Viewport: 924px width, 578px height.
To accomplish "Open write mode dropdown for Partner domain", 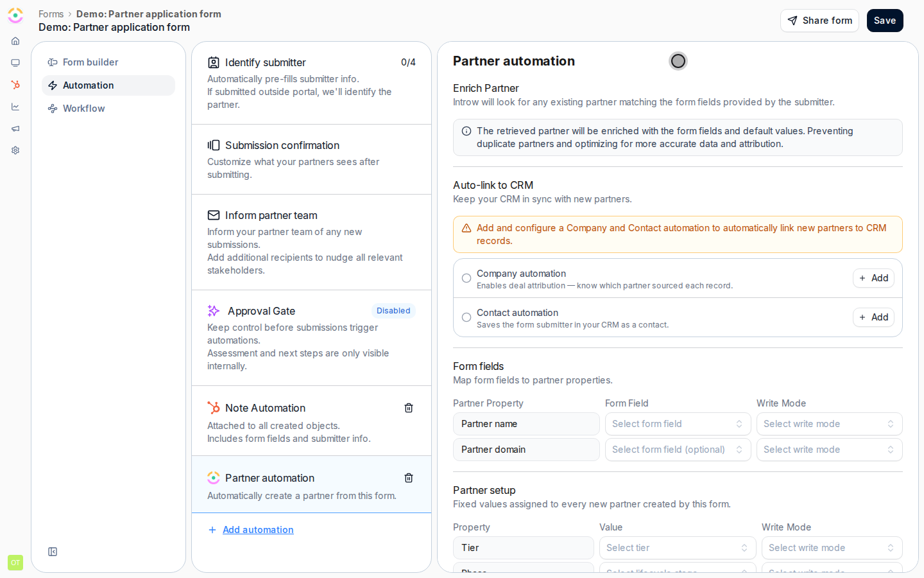I will pos(829,450).
